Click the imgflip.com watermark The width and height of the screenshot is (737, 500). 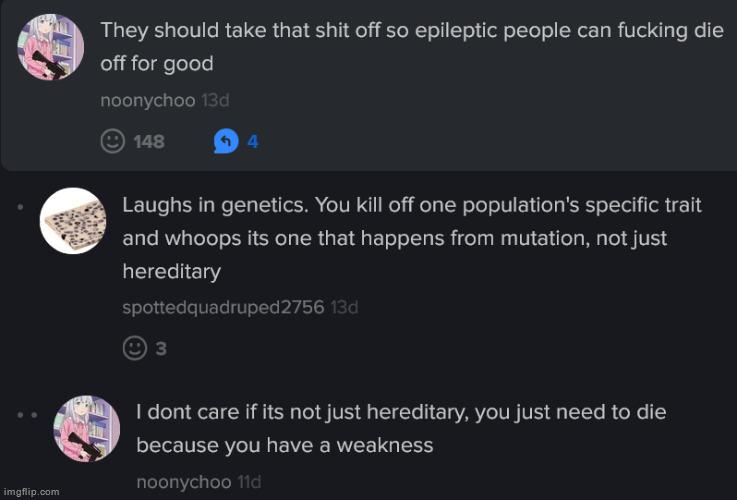tap(31, 492)
